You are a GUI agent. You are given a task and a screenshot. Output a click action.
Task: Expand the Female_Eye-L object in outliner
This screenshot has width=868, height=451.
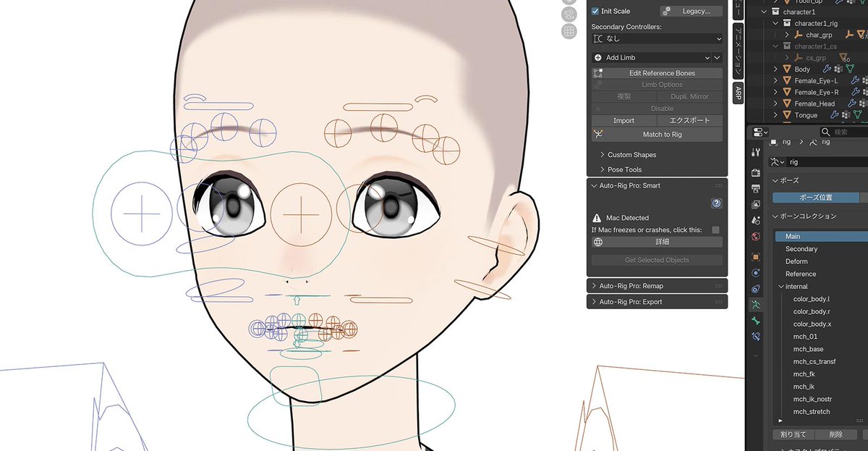coord(775,81)
